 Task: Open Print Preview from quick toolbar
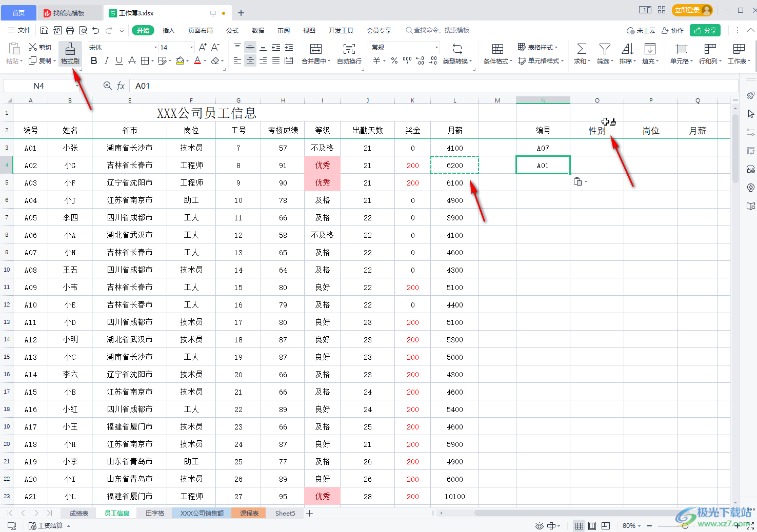click(x=83, y=30)
